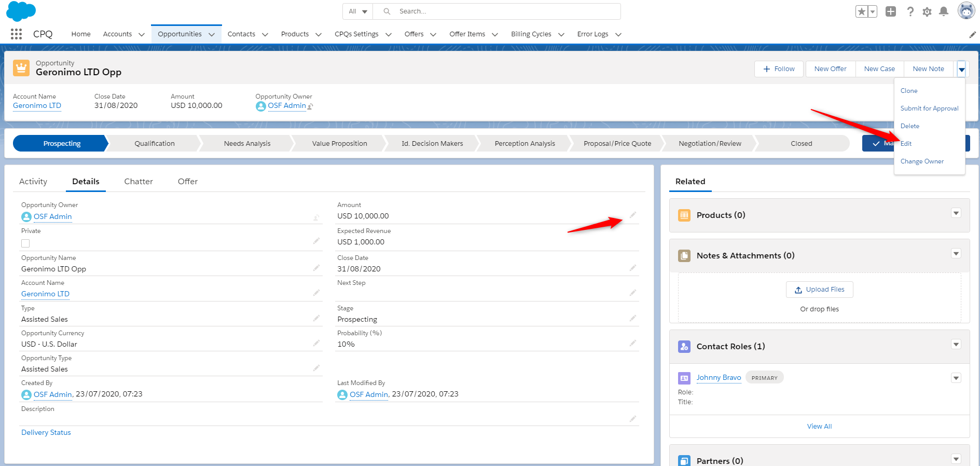Image resolution: width=980 pixels, height=466 pixels.
Task: Switch to the Offer tab
Action: coord(188,182)
